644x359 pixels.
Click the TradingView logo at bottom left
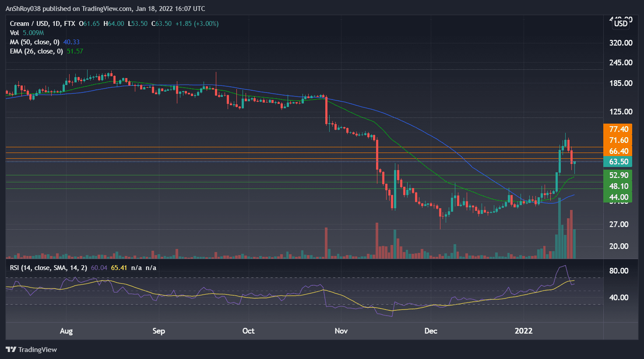coord(31,349)
